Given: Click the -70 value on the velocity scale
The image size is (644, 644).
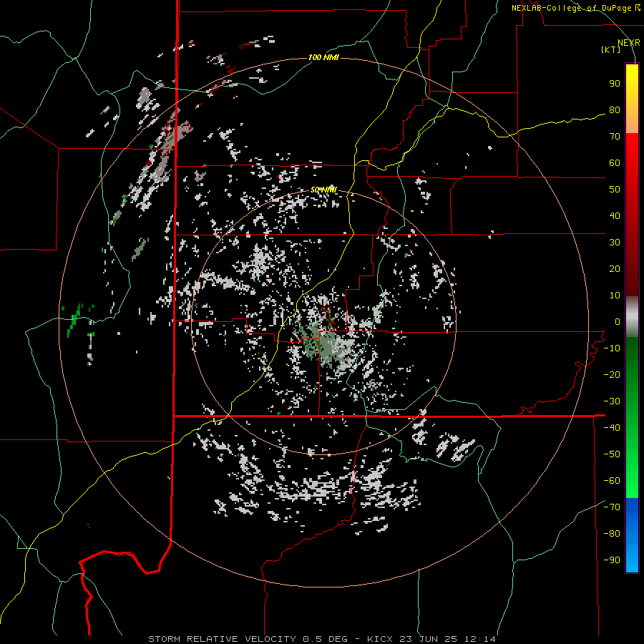Looking at the screenshot, I should click(612, 507).
